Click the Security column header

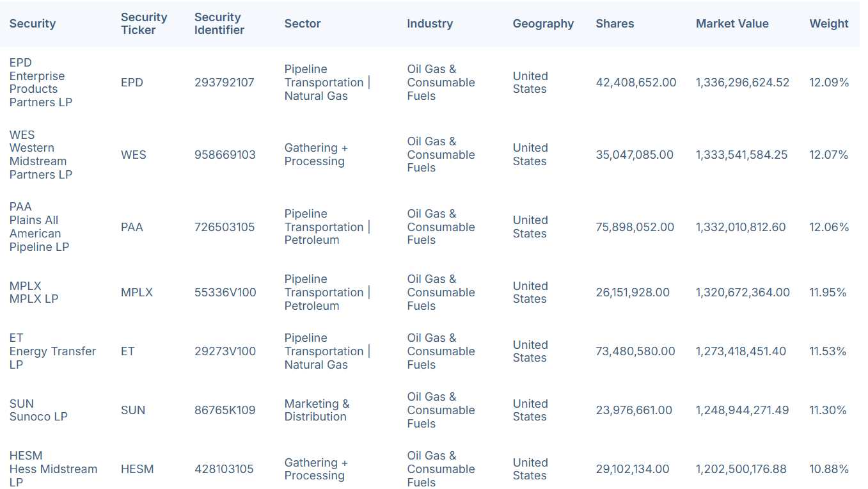[x=33, y=24]
